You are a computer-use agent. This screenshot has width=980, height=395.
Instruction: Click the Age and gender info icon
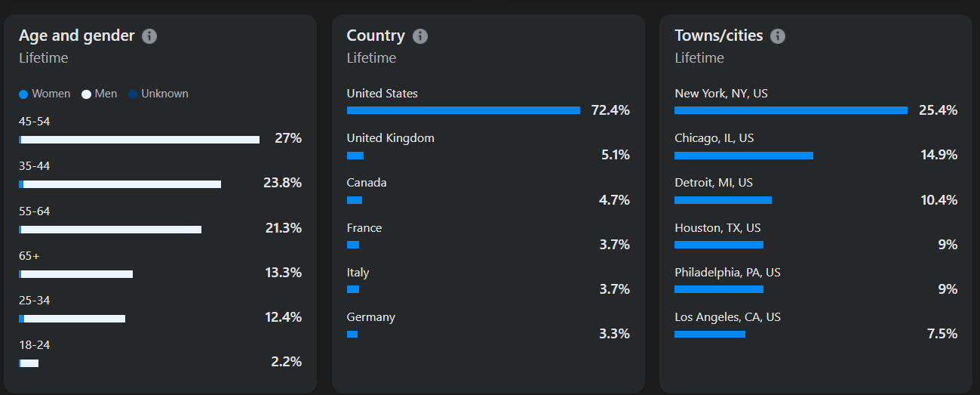[149, 36]
